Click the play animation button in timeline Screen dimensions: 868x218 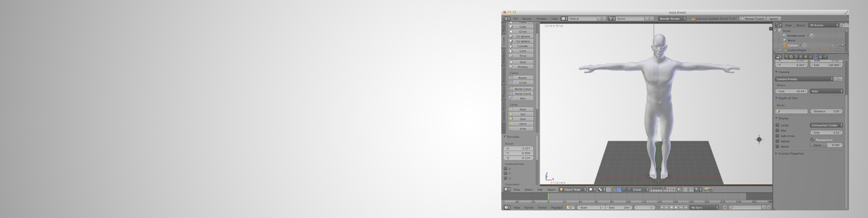(676, 208)
